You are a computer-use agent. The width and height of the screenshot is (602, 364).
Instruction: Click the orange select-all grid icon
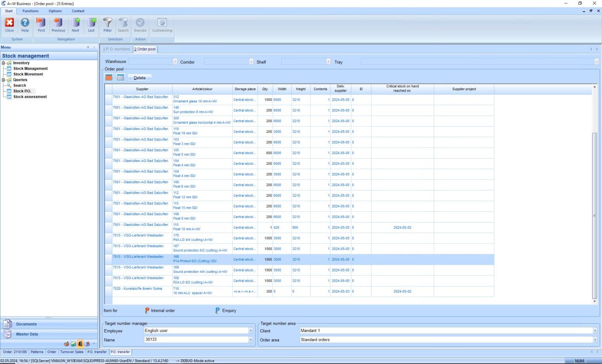point(109,77)
